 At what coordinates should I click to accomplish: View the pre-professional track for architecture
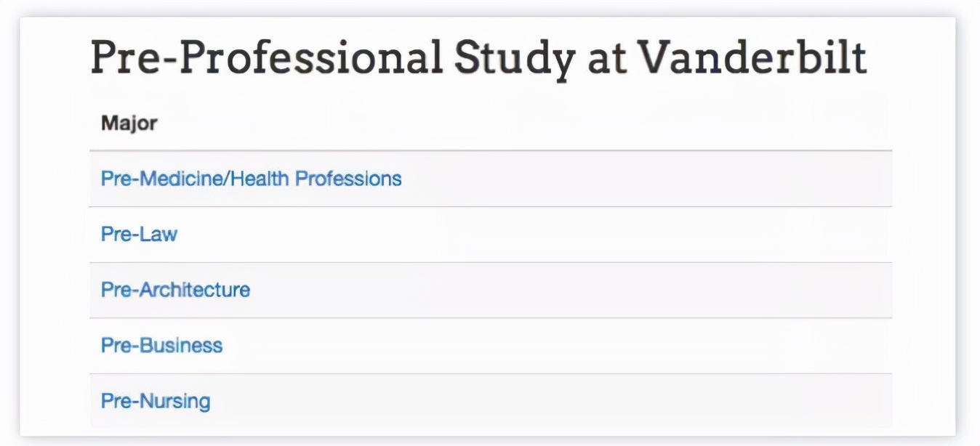(175, 290)
